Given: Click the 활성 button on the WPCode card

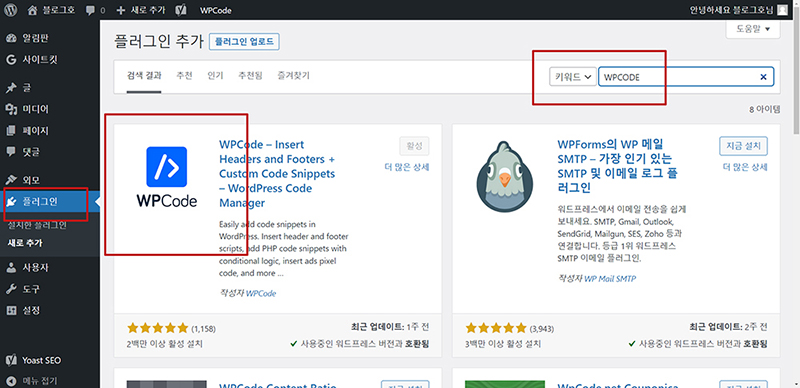Looking at the screenshot, I should click(x=414, y=146).
